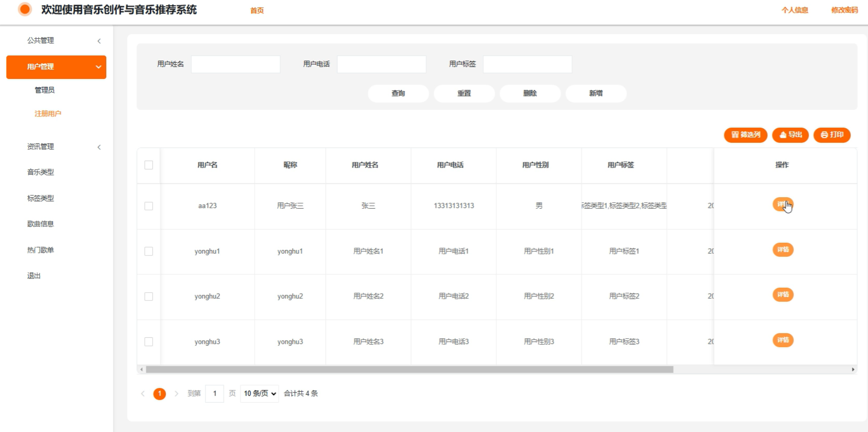The width and height of the screenshot is (868, 432).
Task: Open 注册用户 submenu item
Action: point(48,114)
